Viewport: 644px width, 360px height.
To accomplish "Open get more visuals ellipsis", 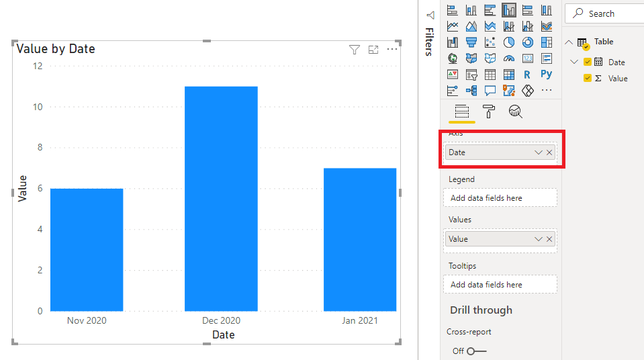I will [x=546, y=90].
